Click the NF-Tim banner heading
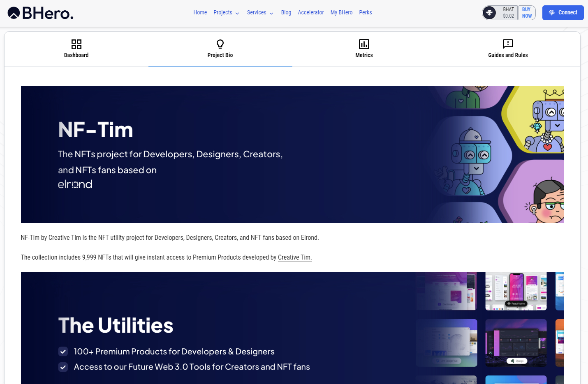The width and height of the screenshot is (588, 384). (96, 130)
